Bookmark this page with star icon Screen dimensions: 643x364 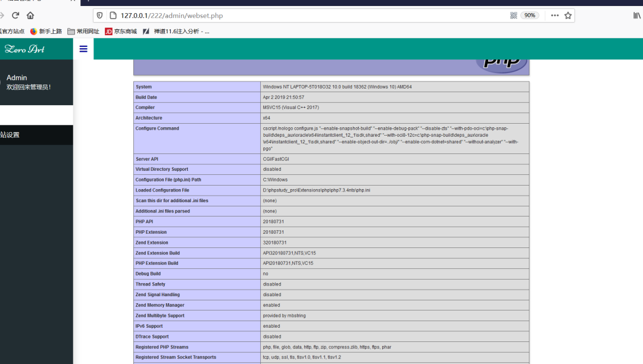[568, 15]
